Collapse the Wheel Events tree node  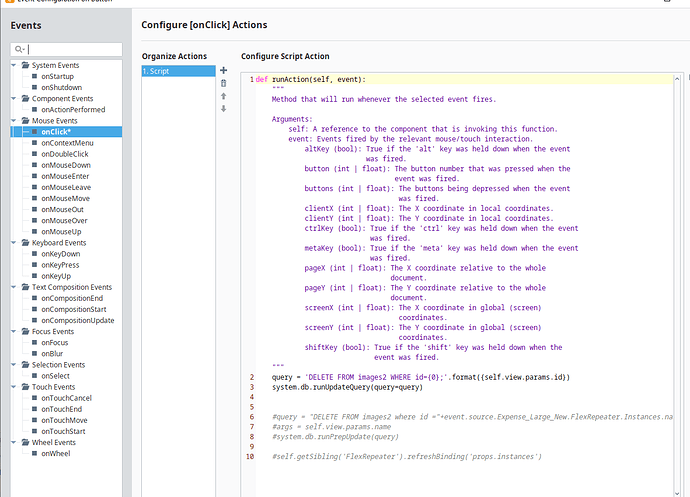pos(14,442)
